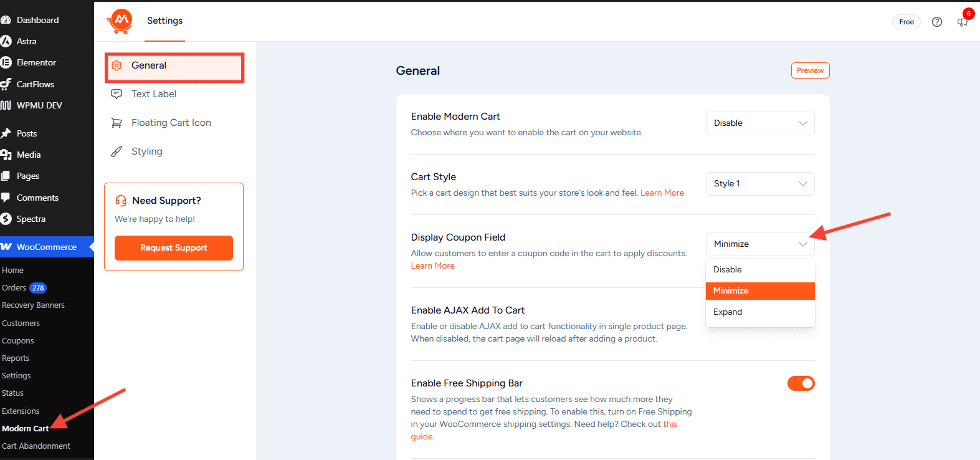Open the General settings section
980x460 pixels.
pyautogui.click(x=174, y=67)
